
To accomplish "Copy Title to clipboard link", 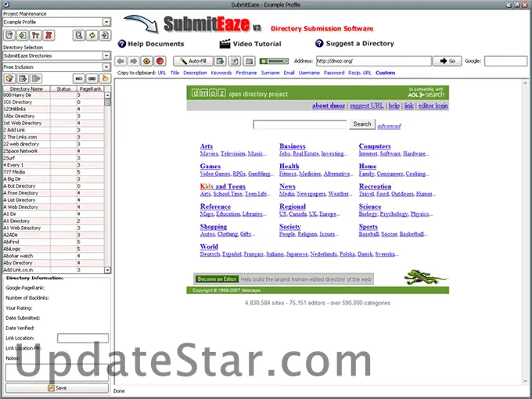I will [x=174, y=73].
